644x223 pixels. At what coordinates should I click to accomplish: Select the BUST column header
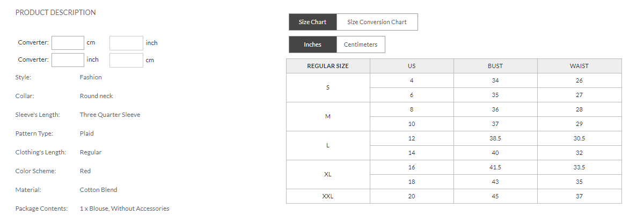click(x=495, y=66)
